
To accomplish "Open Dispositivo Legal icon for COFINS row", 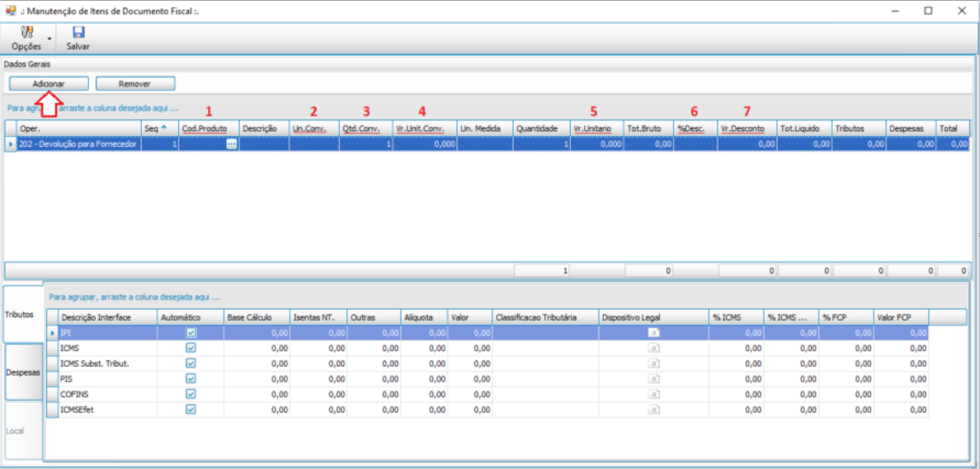I will pos(654,394).
